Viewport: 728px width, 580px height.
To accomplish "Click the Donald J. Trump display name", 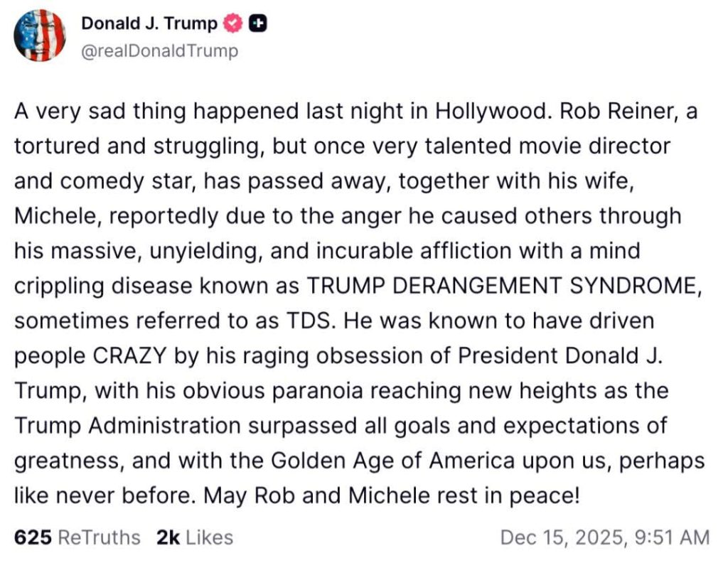I will (149, 23).
